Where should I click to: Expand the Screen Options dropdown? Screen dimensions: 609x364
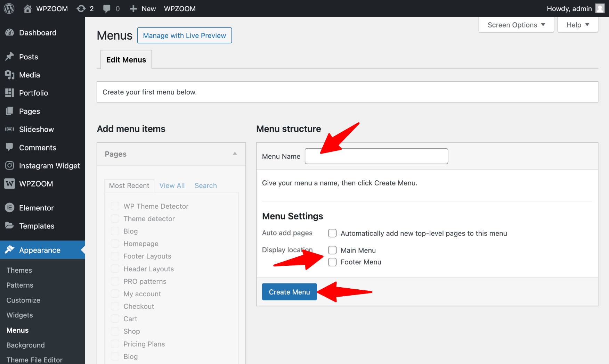[516, 25]
